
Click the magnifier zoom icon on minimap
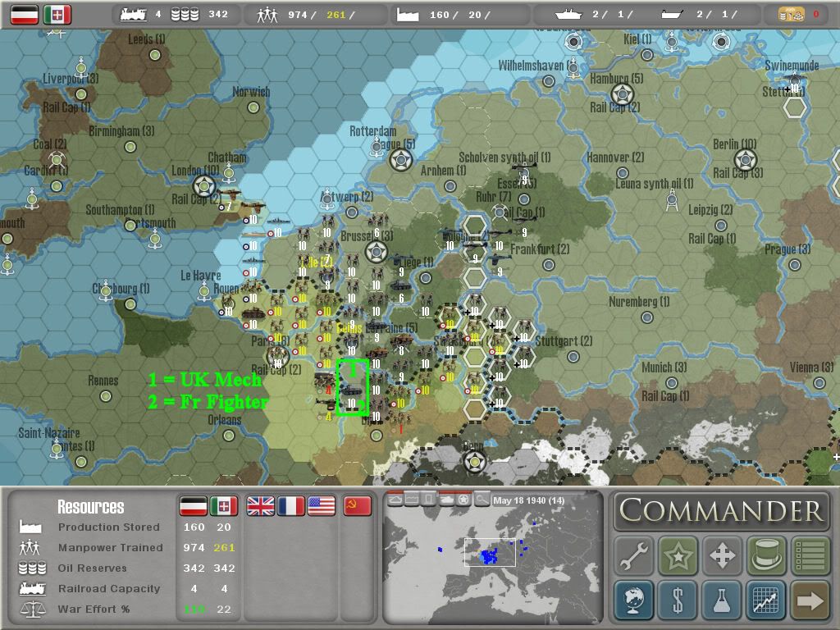pos(482,500)
